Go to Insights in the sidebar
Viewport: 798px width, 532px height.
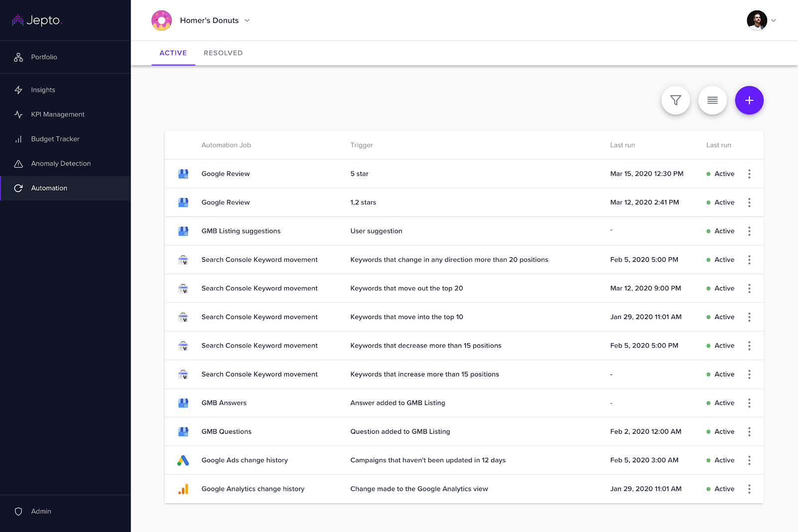(x=65, y=90)
